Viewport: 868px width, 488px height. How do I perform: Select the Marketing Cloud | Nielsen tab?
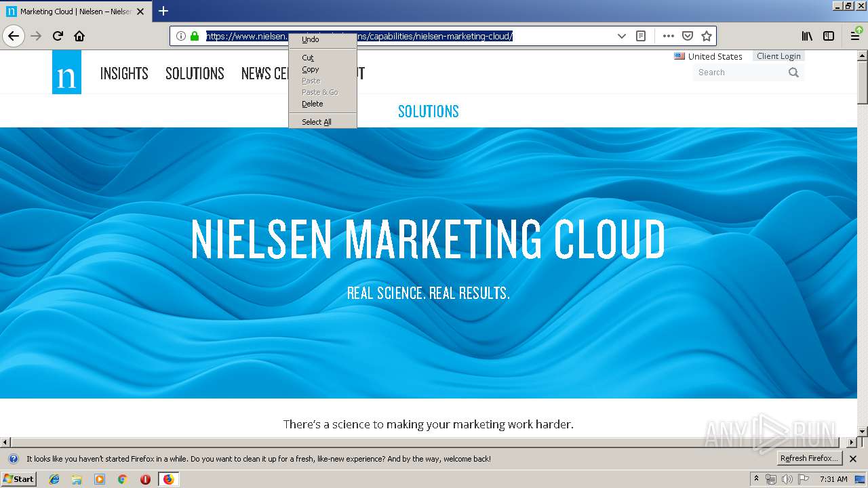coord(75,12)
